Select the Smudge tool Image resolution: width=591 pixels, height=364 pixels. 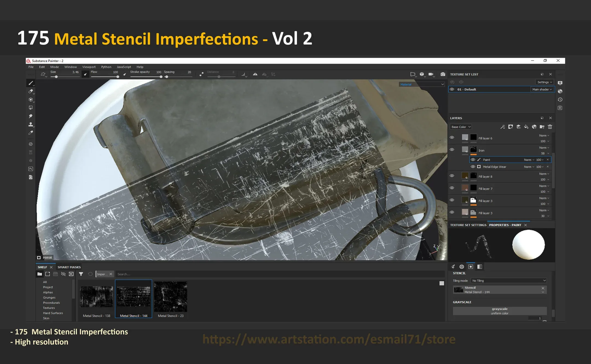click(x=31, y=116)
